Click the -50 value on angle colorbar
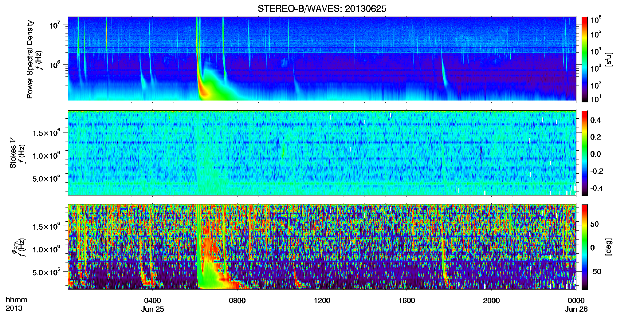Image resolution: width=644 pixels, height=332 pixels. (595, 271)
